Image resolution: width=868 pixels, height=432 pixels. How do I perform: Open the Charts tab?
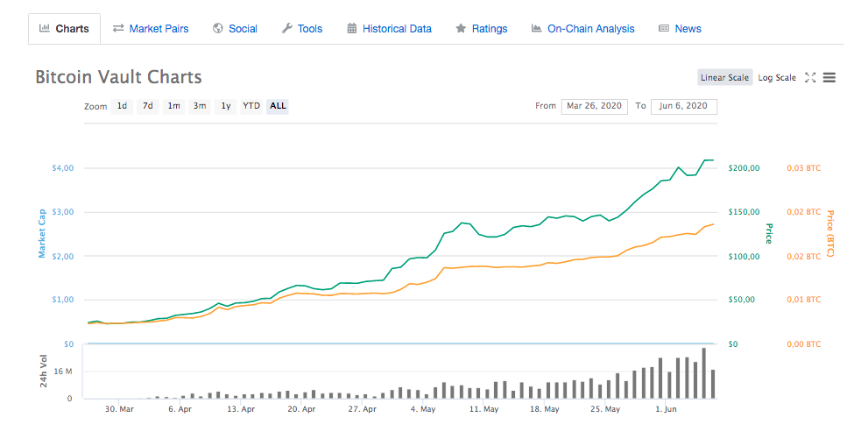click(64, 29)
